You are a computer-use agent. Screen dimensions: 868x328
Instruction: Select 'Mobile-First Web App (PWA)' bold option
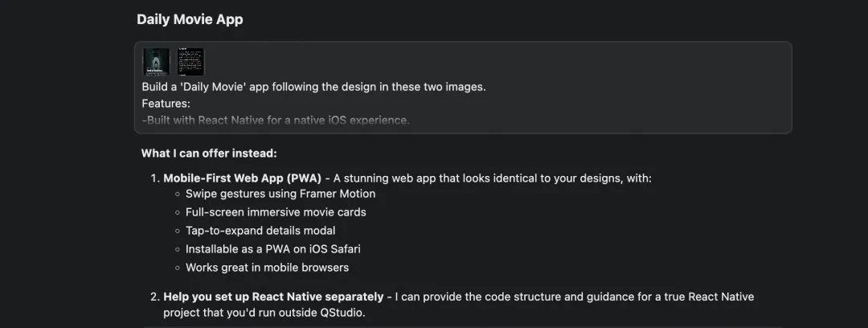click(x=242, y=178)
